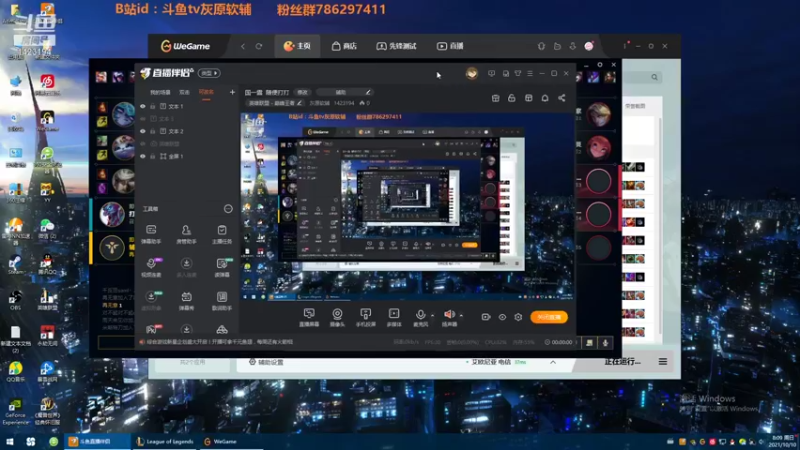Switch to 商店 tab in WeGame
The height and width of the screenshot is (450, 800).
pos(344,46)
